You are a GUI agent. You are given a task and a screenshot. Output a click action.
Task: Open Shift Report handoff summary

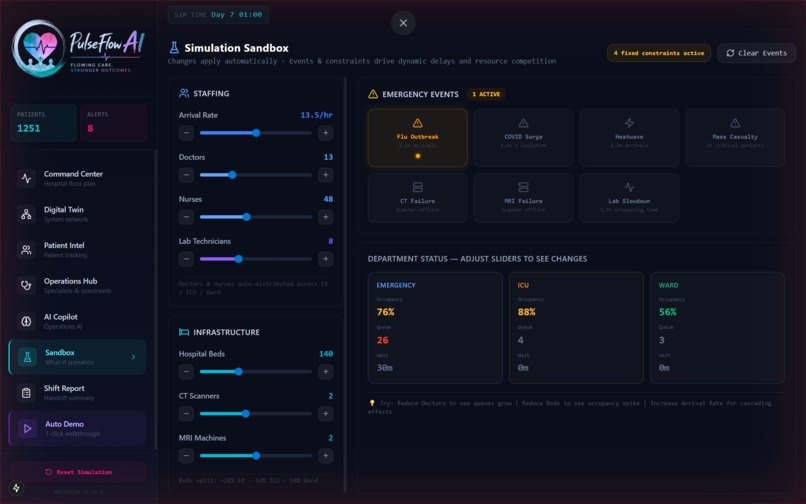(x=77, y=393)
